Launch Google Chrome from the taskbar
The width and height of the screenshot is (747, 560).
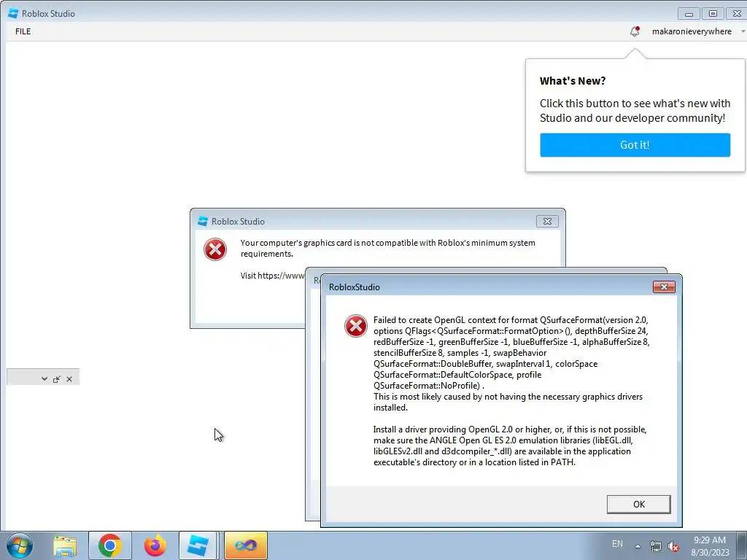[x=109, y=545]
